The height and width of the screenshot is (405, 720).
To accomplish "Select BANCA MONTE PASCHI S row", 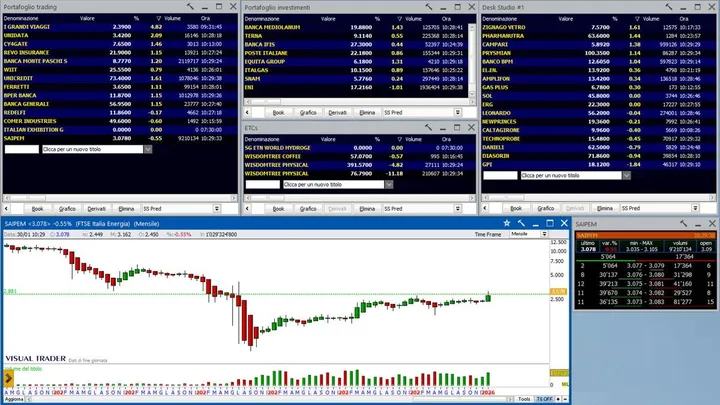I will point(120,61).
